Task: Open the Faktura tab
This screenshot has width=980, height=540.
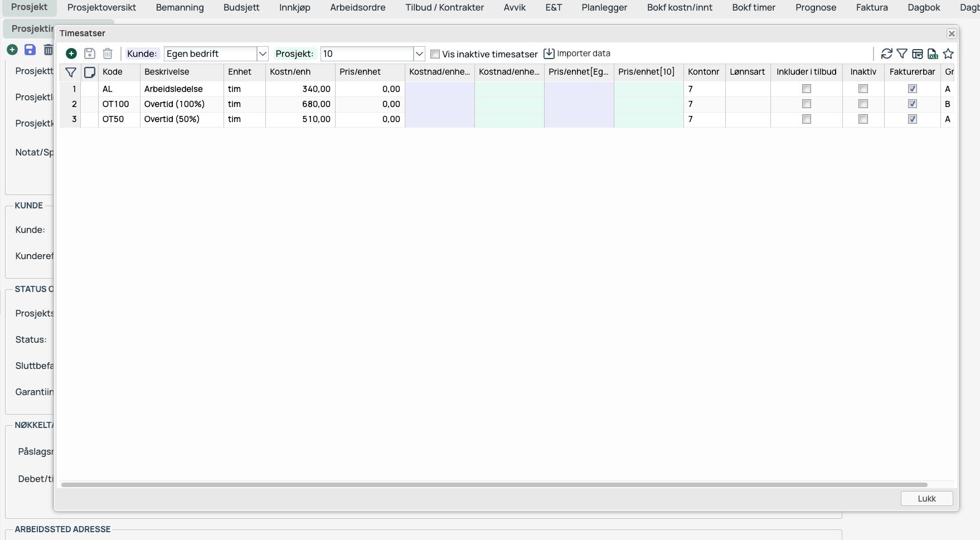Action: pyautogui.click(x=872, y=7)
